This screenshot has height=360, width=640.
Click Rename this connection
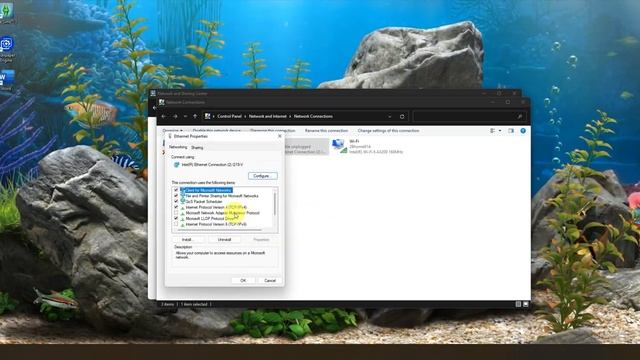point(327,131)
